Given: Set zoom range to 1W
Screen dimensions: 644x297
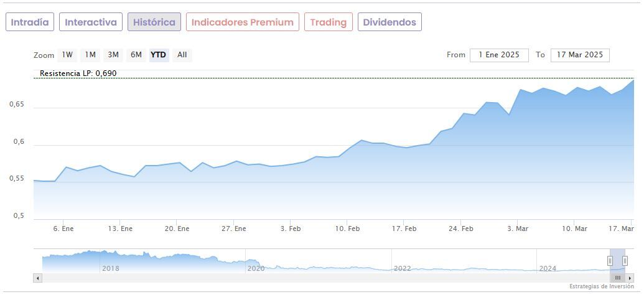Looking at the screenshot, I should tap(67, 55).
